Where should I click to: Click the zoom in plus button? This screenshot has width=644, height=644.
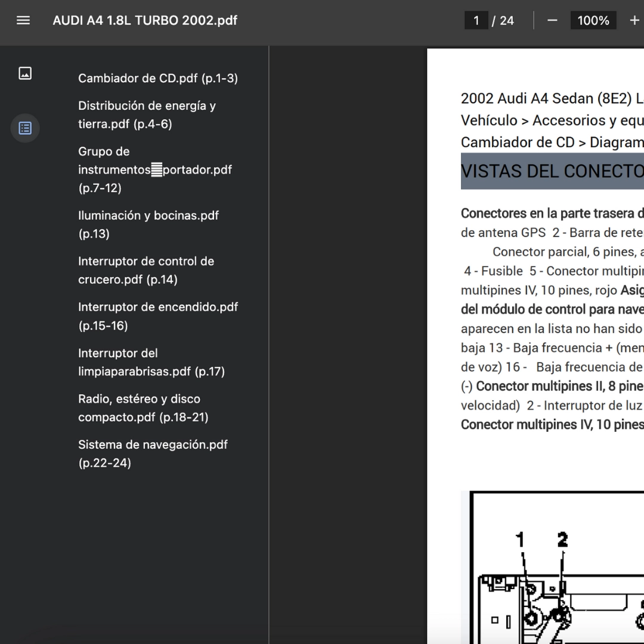[x=634, y=20]
